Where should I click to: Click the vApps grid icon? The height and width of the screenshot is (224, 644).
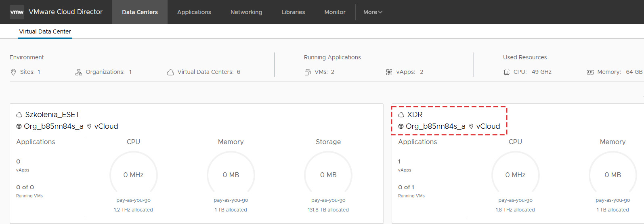(x=389, y=72)
